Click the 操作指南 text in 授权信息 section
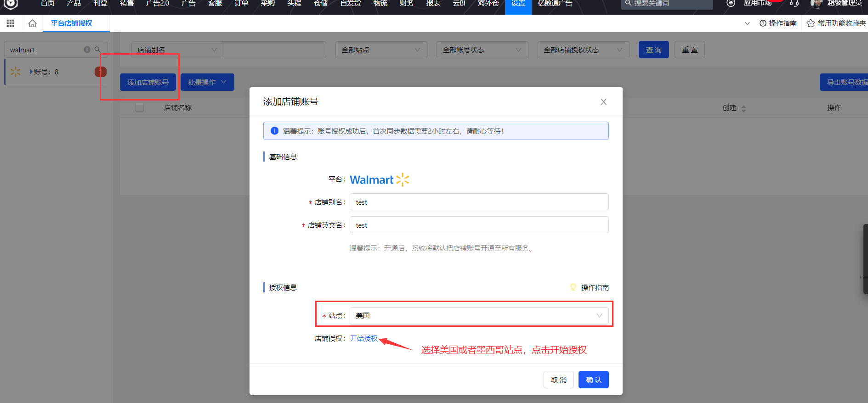Viewport: 868px width, 403px height. 595,287
